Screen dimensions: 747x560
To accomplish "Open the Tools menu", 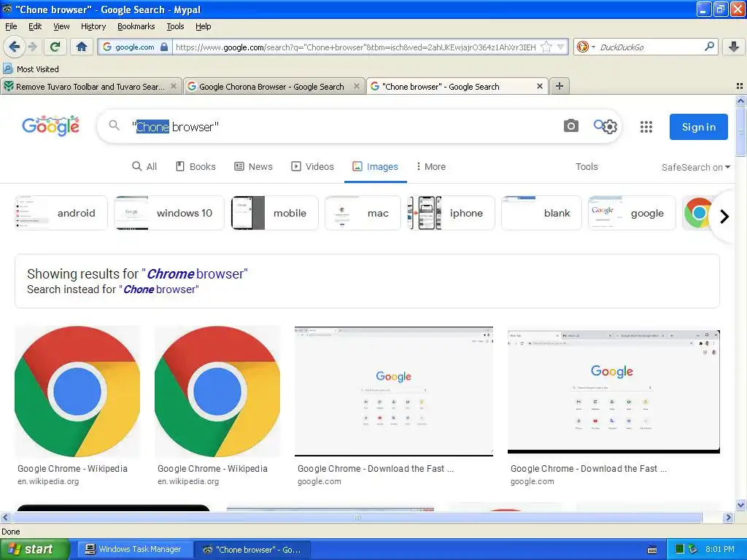I will coord(175,26).
